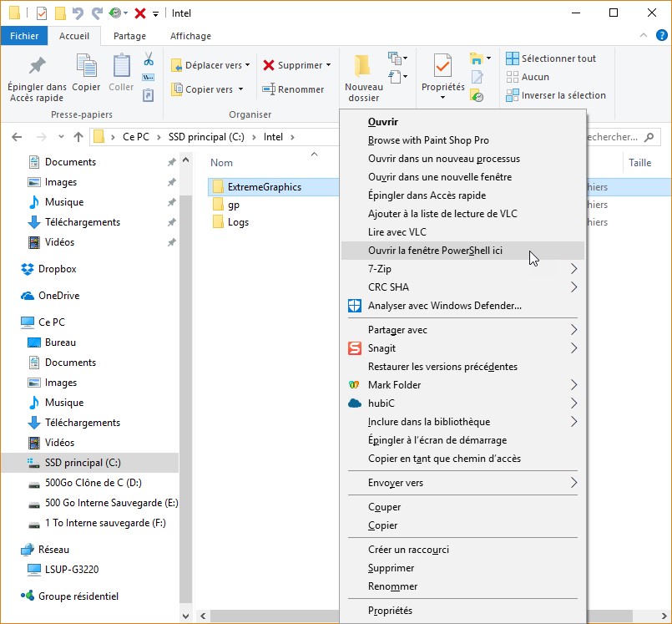Click the Nouveau dossier folder icon
Viewport: 672px width, 624px height.
363,66
